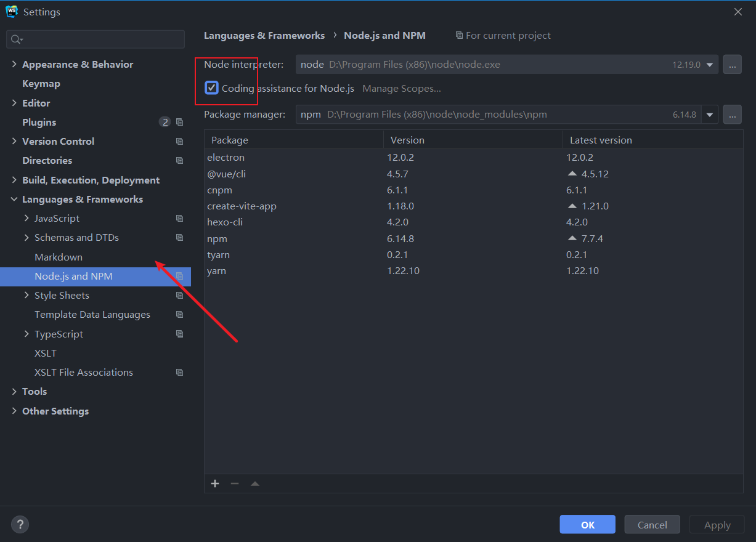Click the search magnifier icon
This screenshot has width=756, height=542.
tap(16, 39)
